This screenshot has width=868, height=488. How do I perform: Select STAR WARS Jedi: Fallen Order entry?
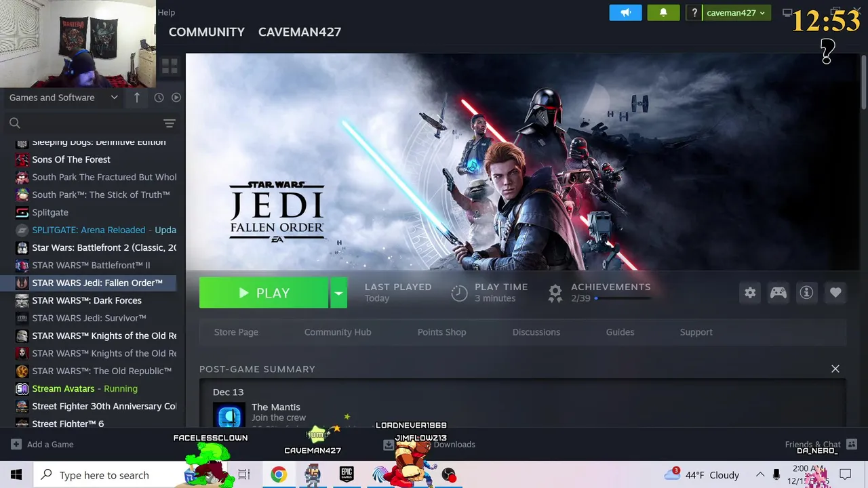pyautogui.click(x=88, y=283)
